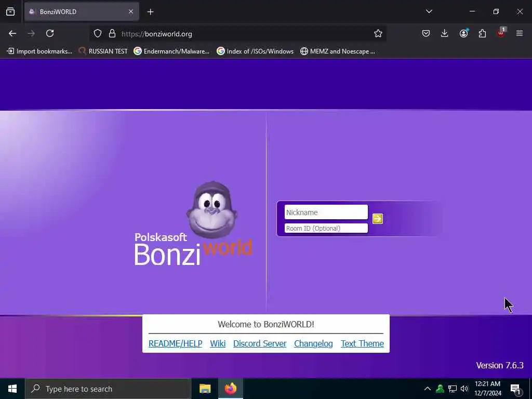The width and height of the screenshot is (532, 399).
Task: Expand the hidden system tray icons chevron
Action: click(x=428, y=389)
